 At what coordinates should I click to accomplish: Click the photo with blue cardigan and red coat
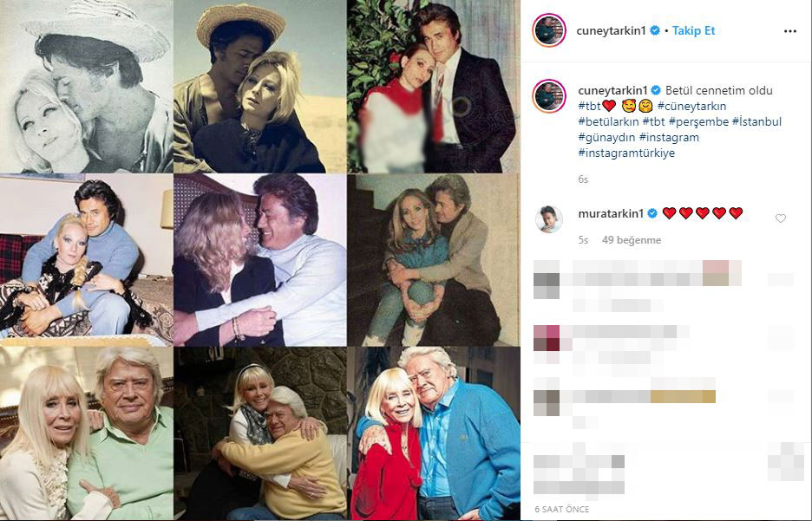click(434, 433)
